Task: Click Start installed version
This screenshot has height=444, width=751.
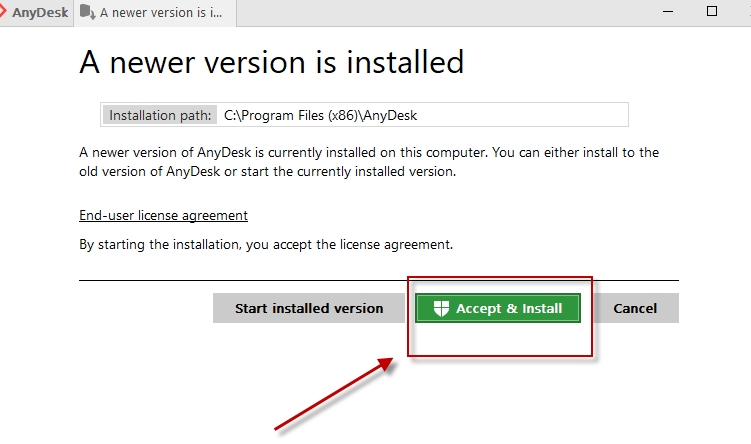Action: 309,308
